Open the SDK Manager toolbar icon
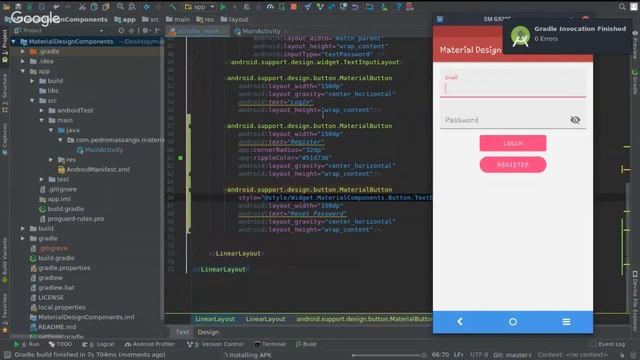Viewport: 640px width, 360px height. (x=384, y=7)
